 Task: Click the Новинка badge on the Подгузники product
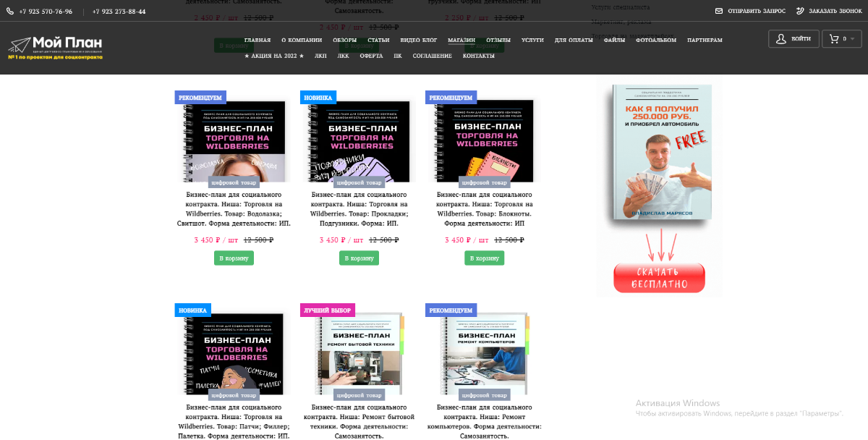coord(318,98)
